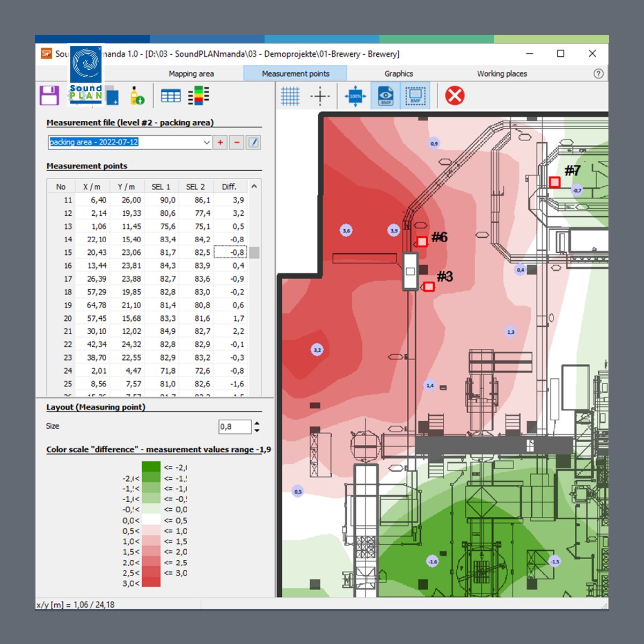Sort table by Y / m header

pos(126,187)
